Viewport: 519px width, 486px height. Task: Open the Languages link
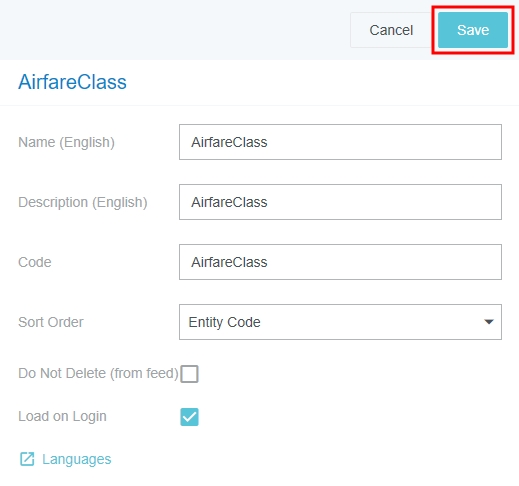76,459
